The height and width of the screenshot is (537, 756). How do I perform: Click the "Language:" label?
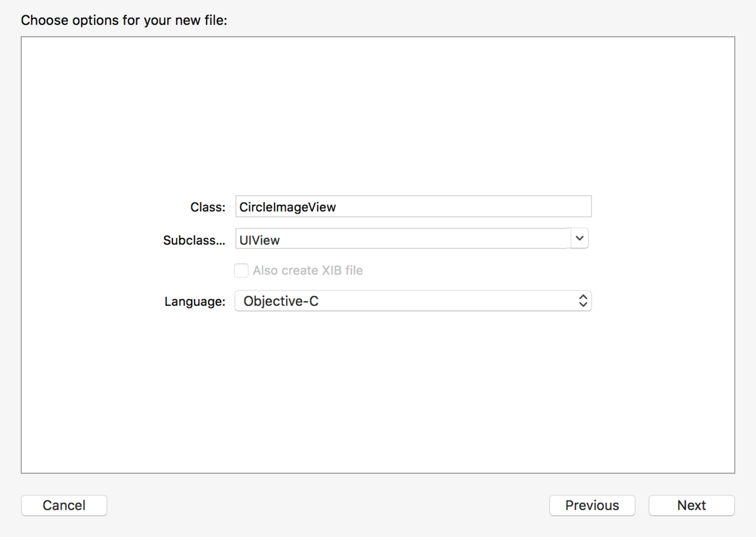point(194,301)
